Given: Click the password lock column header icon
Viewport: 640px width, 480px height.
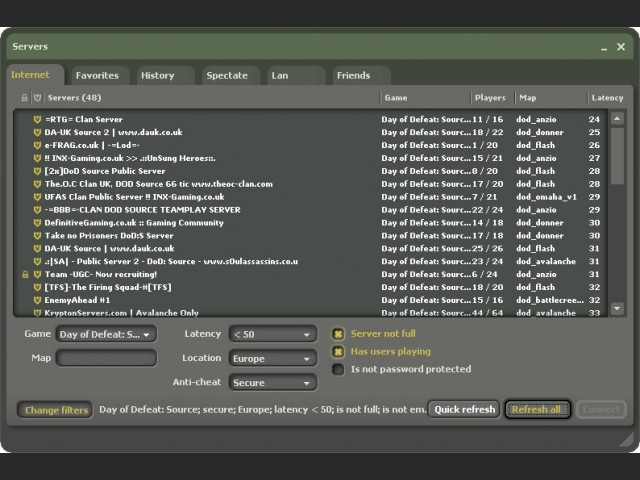Looking at the screenshot, I should (x=25, y=98).
